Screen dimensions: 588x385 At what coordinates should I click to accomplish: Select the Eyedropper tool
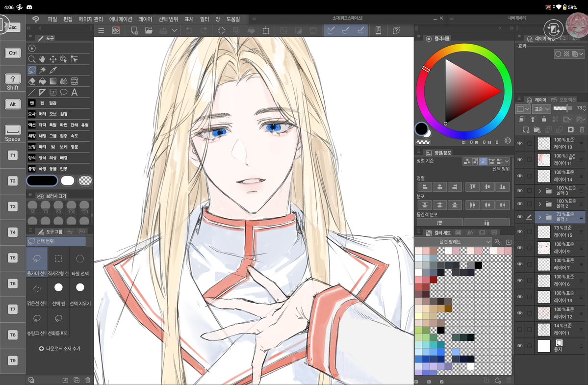click(x=53, y=70)
